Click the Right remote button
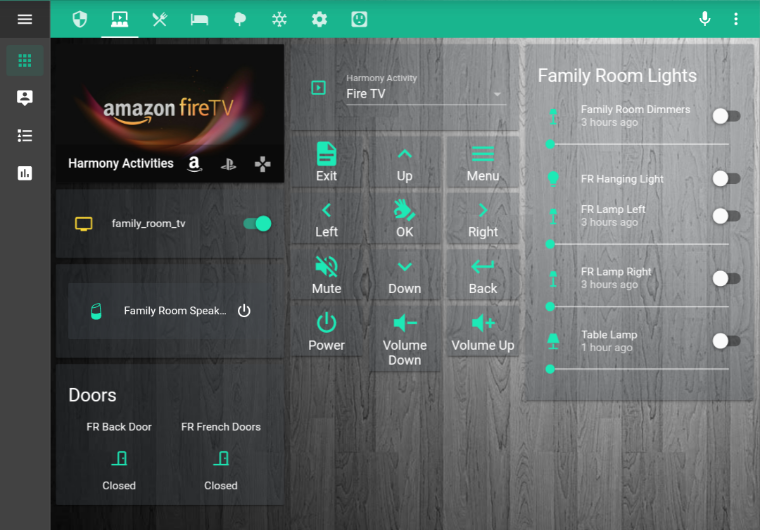Viewport: 760px width, 530px height. (x=483, y=218)
